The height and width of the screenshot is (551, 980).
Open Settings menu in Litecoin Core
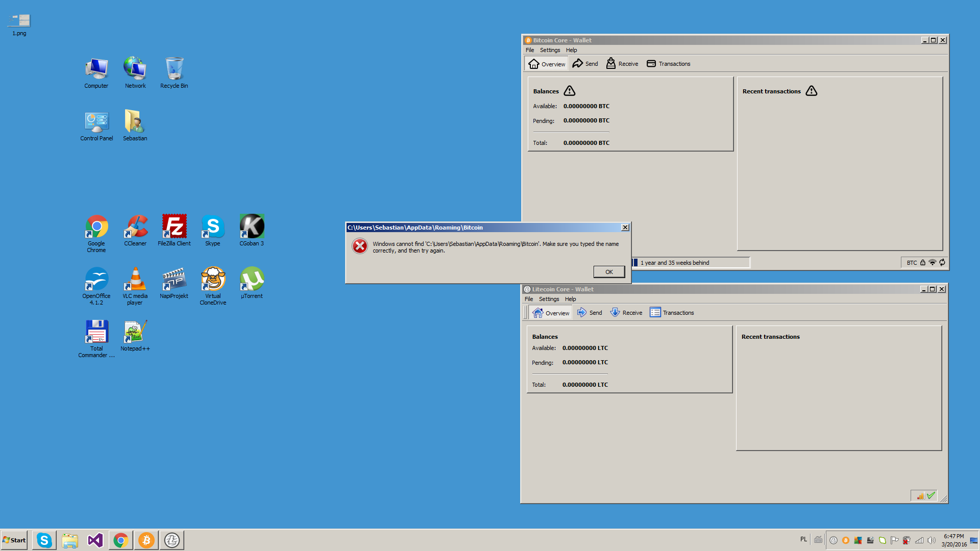[x=549, y=299]
